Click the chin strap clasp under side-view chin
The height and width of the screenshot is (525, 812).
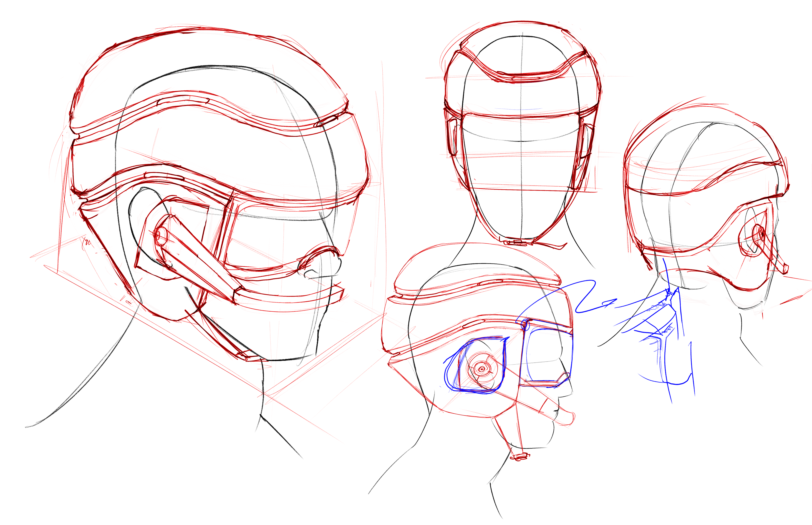pos(520,456)
